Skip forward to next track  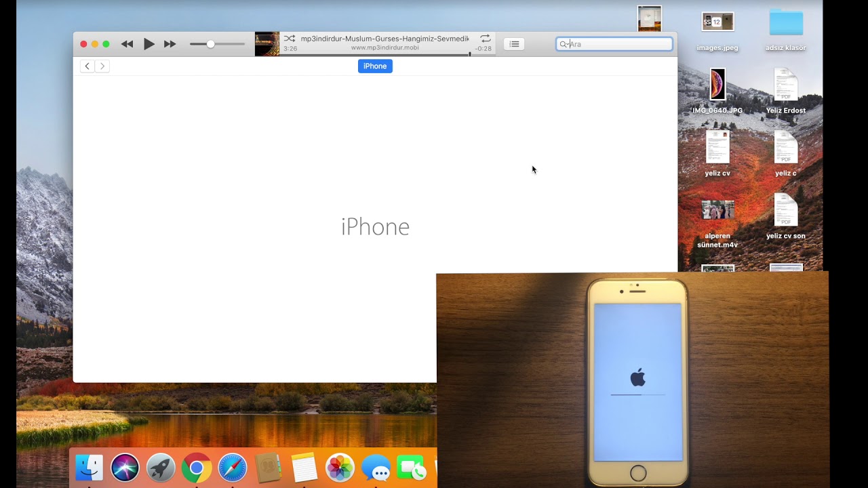coord(170,44)
